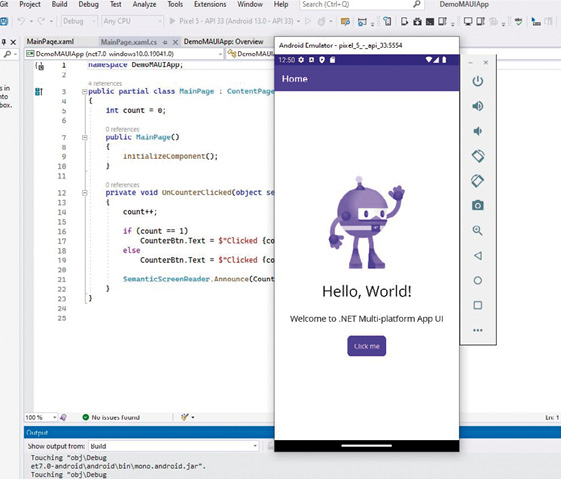561x479 pixels.
Task: Close the MainPage.xaml.cs tab
Action: click(x=175, y=42)
